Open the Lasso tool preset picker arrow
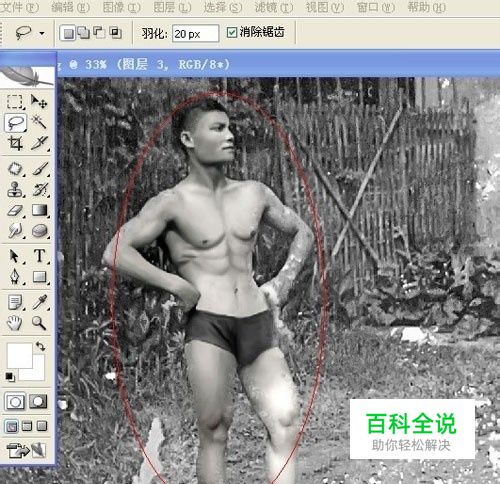Image resolution: width=500 pixels, height=484 pixels. point(42,33)
